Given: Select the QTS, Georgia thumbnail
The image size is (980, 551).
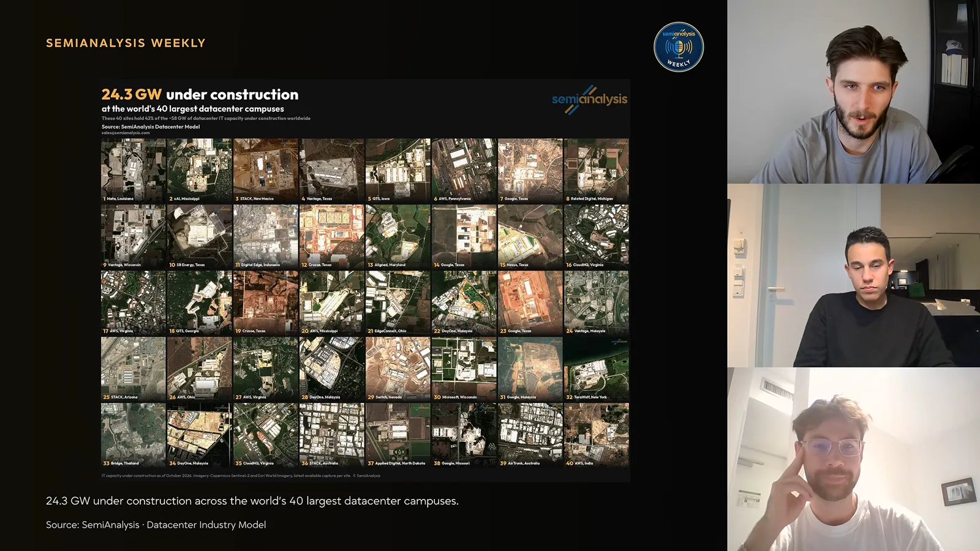Looking at the screenshot, I should coord(200,302).
